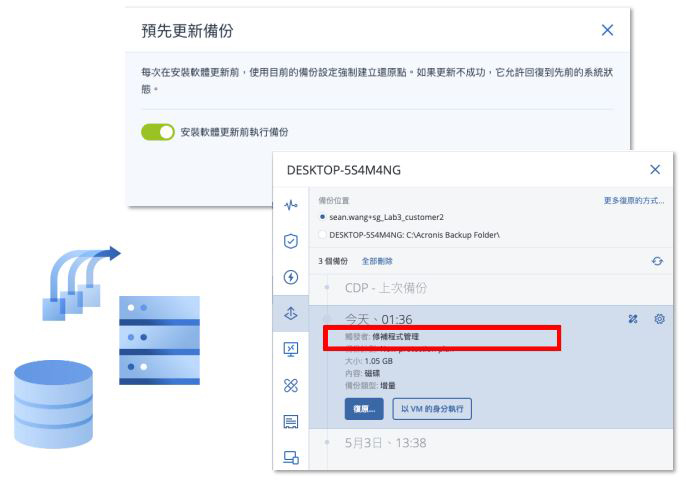Open the activity pulse icon in the sidebar
Screen dimensions: 686x483
[x=291, y=205]
